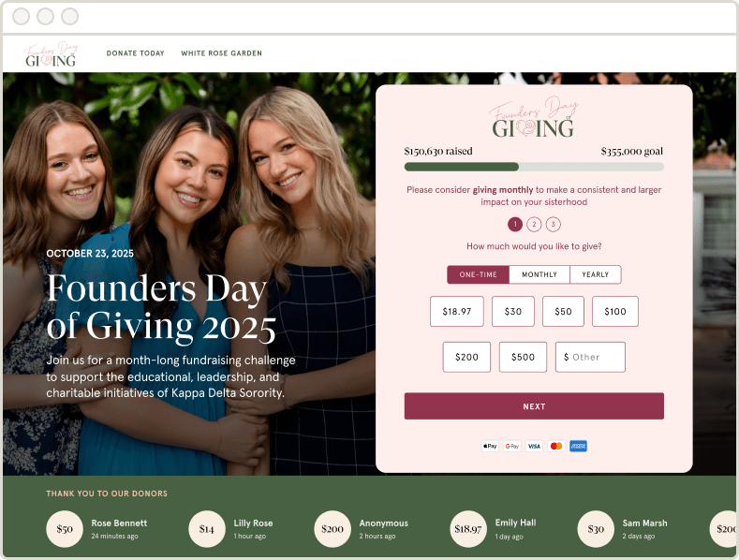Click the Mastercard icon

click(x=556, y=446)
